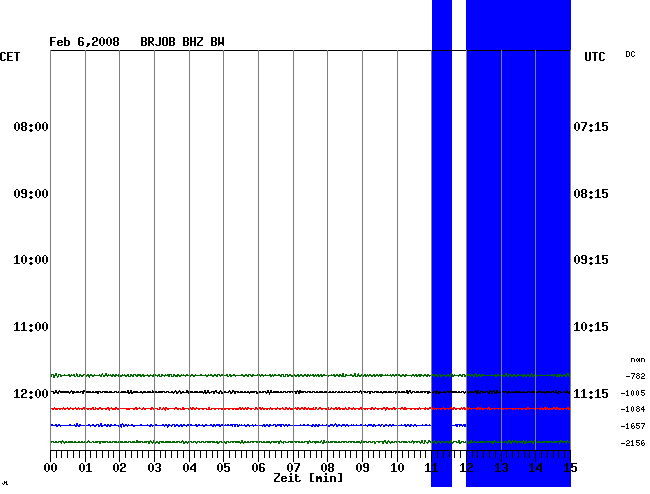Image resolution: width=650 pixels, height=494 pixels.
Task: Click the 12:00 CET time label
Action: pyautogui.click(x=31, y=393)
